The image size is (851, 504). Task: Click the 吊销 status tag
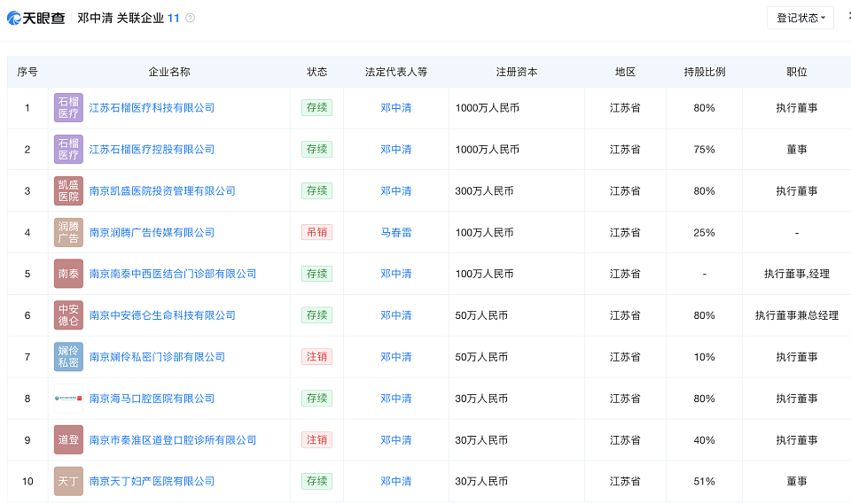tap(317, 232)
